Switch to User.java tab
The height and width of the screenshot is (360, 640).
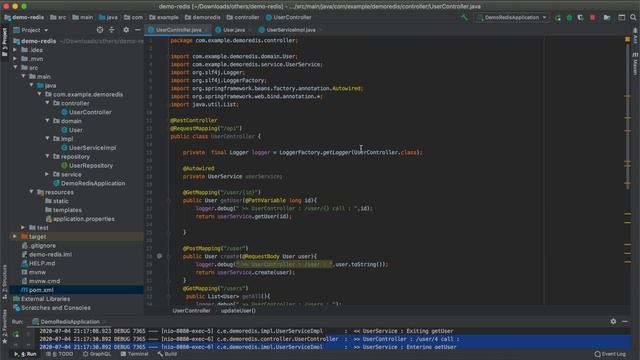234,30
